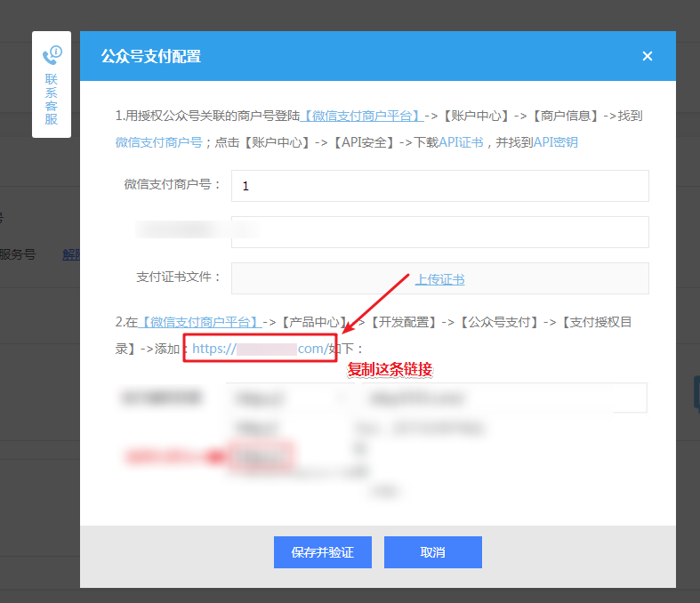This screenshot has width=700, height=603.
Task: Close the 公众号支付配置 dialog
Action: click(647, 56)
